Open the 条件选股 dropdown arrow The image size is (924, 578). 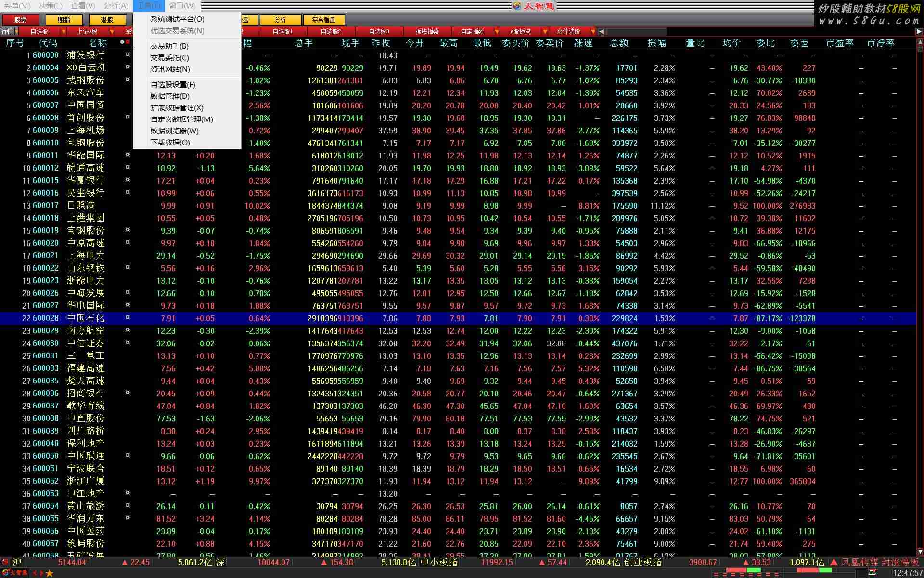tap(593, 32)
